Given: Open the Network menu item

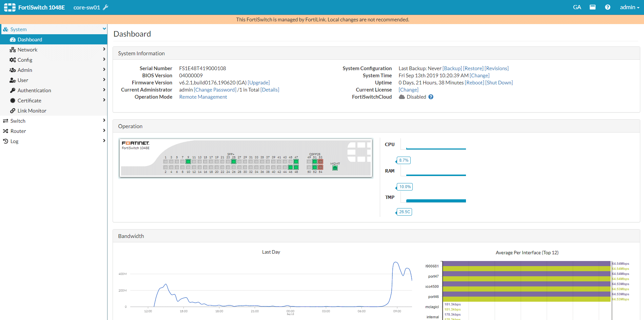Looking at the screenshot, I should tap(54, 49).
